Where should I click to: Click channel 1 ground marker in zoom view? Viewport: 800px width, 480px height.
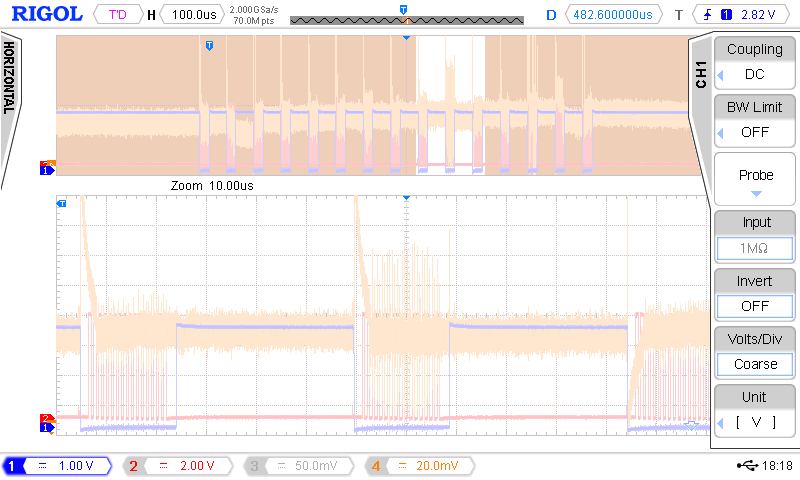coord(47,428)
